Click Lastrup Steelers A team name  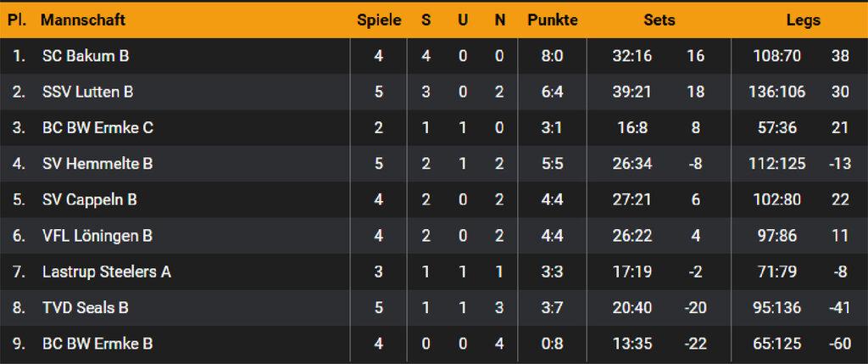[107, 272]
